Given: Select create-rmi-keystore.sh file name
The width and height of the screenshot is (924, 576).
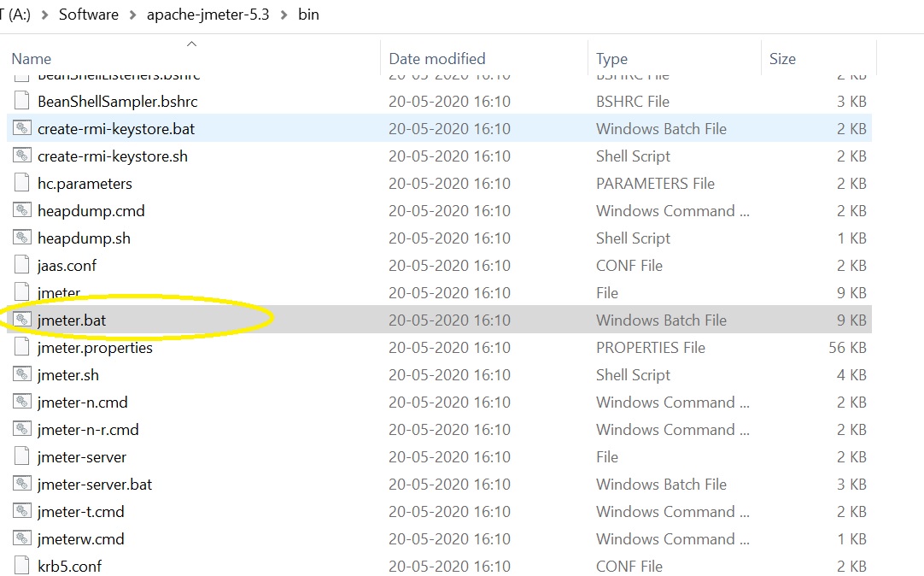Looking at the screenshot, I should [113, 156].
